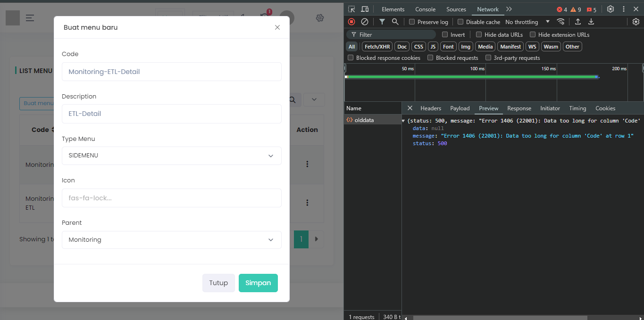
Task: Click the Tutup button
Action: pyautogui.click(x=218, y=283)
